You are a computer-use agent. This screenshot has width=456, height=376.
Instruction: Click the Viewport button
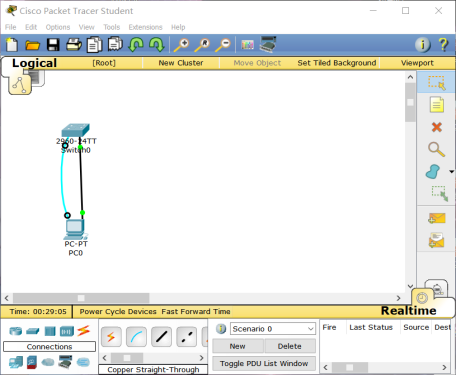coord(417,63)
